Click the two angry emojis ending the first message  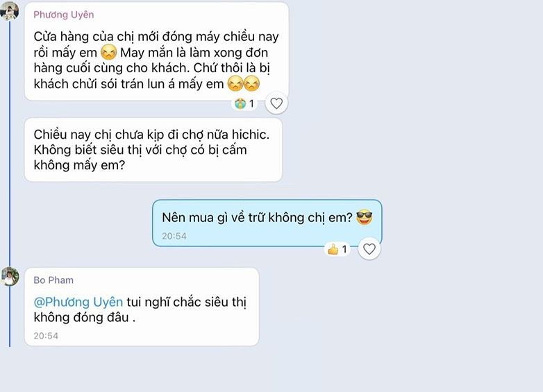(244, 84)
